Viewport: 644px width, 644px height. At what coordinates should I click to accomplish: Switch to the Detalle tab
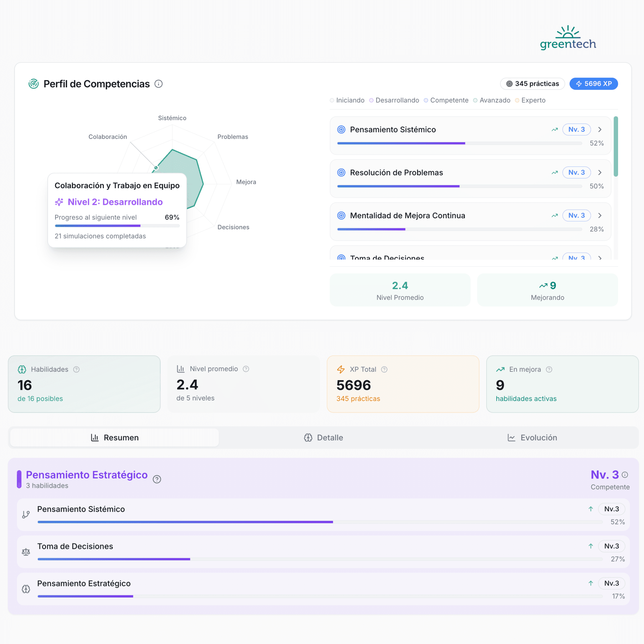coord(323,438)
